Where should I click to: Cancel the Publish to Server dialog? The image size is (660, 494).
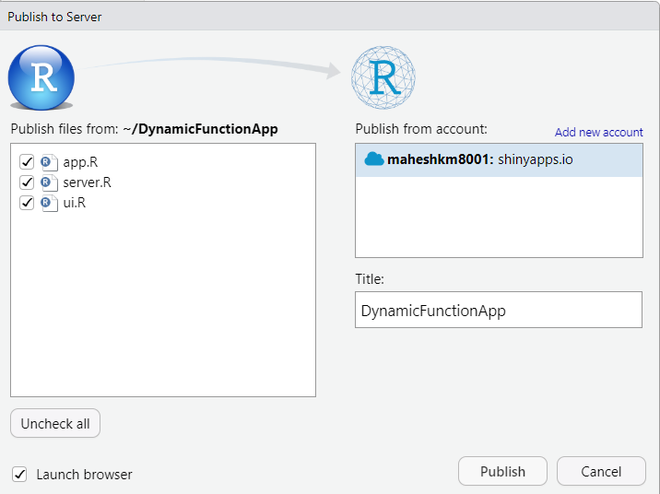pyautogui.click(x=601, y=471)
